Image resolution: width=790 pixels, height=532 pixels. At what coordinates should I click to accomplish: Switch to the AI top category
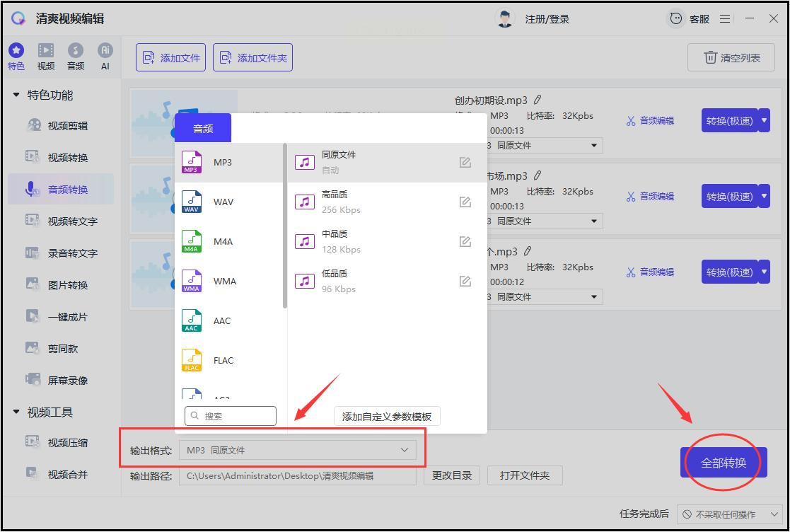coord(105,57)
